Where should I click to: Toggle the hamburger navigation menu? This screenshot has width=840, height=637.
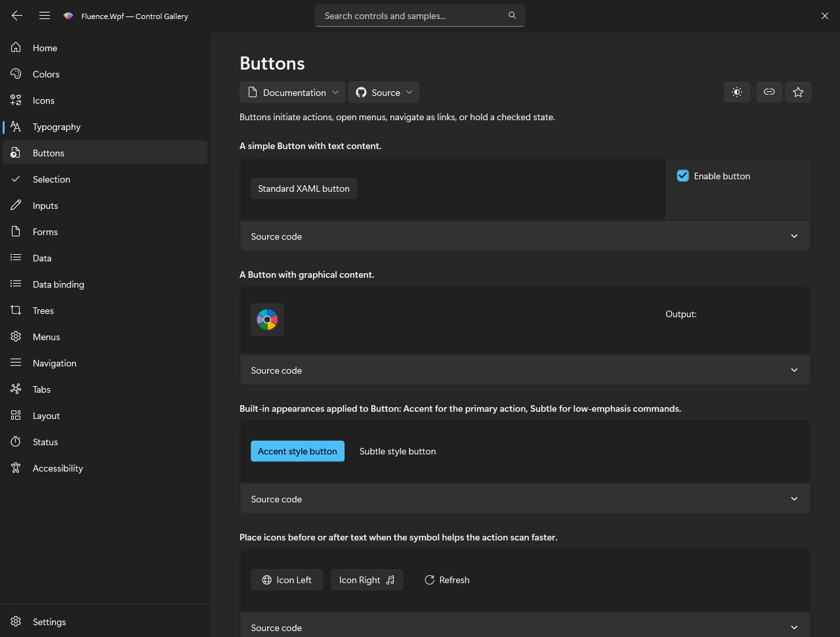(x=45, y=16)
